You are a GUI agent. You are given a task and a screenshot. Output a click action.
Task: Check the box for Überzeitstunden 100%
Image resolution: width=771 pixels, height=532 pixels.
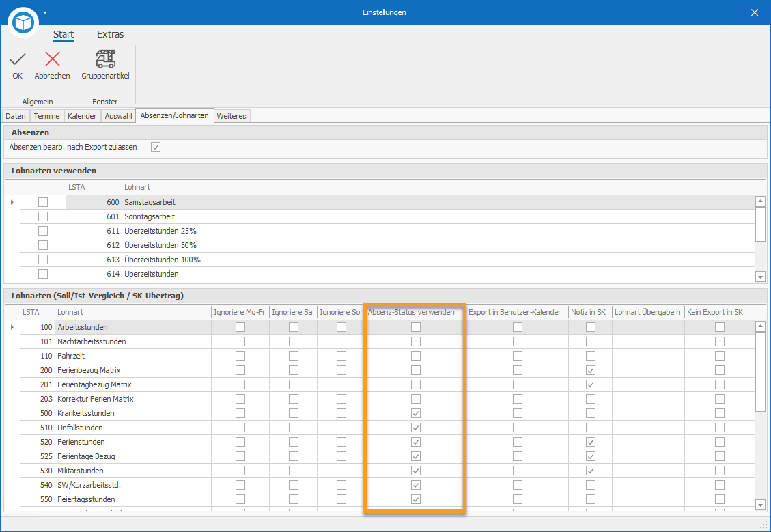43,260
